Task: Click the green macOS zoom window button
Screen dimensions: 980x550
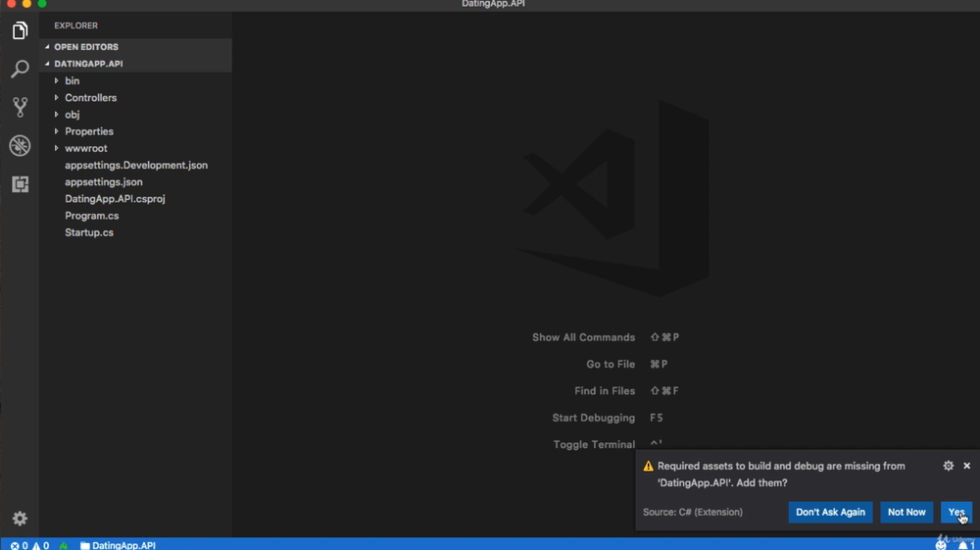Action: [x=42, y=3]
